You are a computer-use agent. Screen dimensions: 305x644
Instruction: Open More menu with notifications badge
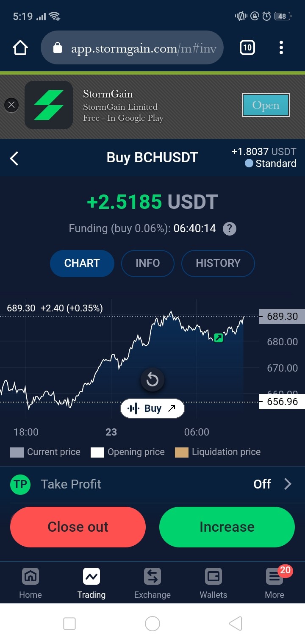[x=274, y=583]
